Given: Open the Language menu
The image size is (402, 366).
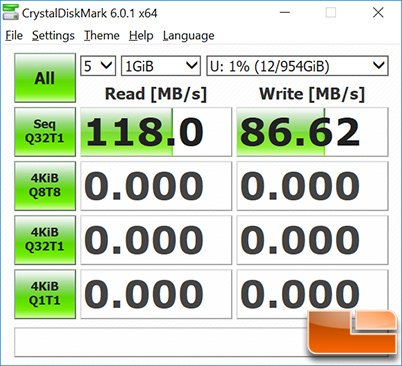Looking at the screenshot, I should pyautogui.click(x=189, y=36).
